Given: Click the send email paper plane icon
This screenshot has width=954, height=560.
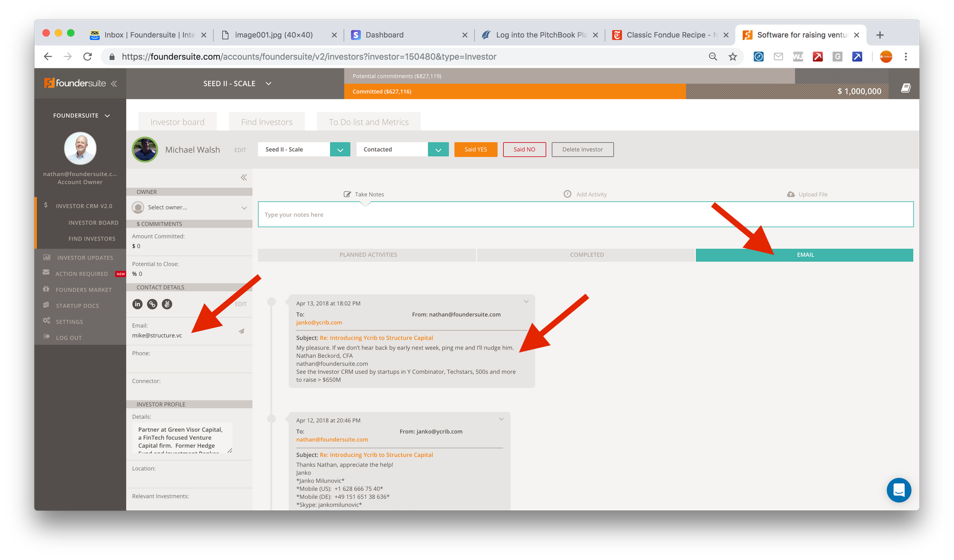Looking at the screenshot, I should [241, 331].
